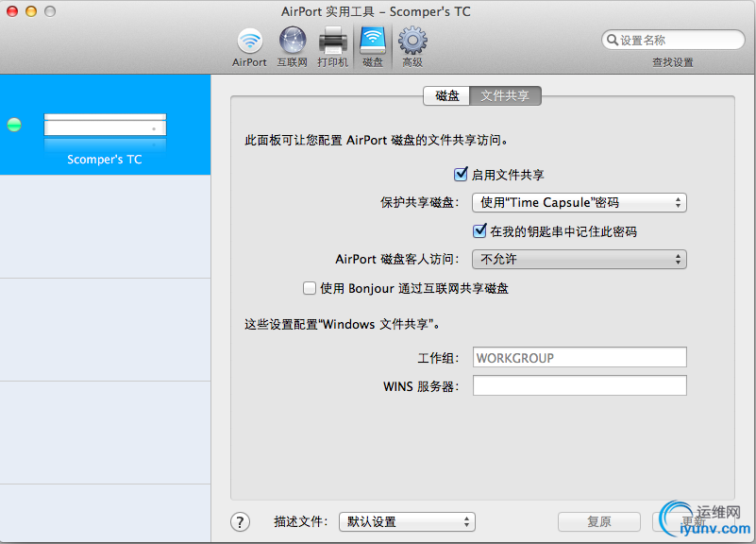Click the Scomper's TC device name label
The width and height of the screenshot is (756, 544).
pyautogui.click(x=105, y=160)
